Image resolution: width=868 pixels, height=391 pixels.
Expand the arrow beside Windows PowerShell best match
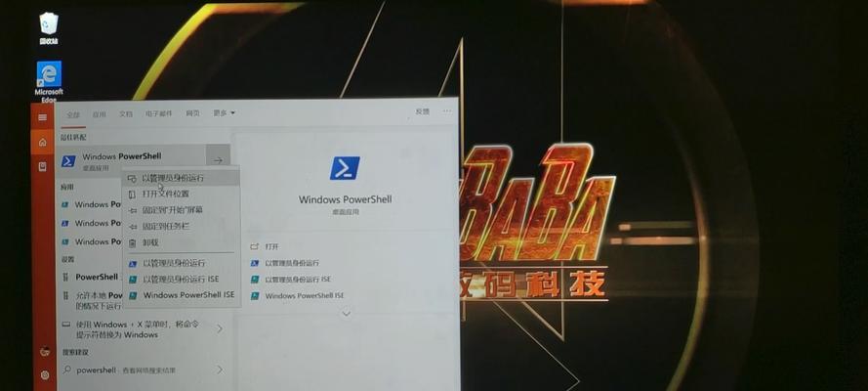pyautogui.click(x=218, y=160)
